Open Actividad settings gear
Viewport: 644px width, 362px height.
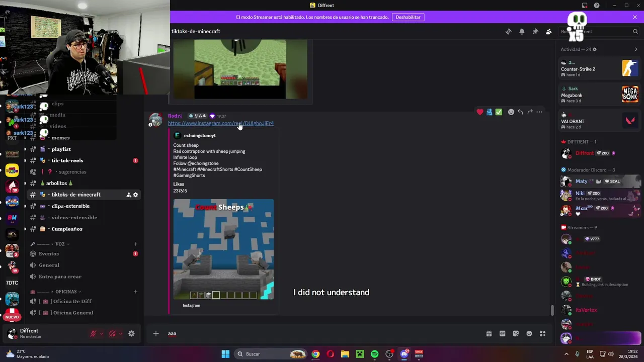click(x=595, y=49)
